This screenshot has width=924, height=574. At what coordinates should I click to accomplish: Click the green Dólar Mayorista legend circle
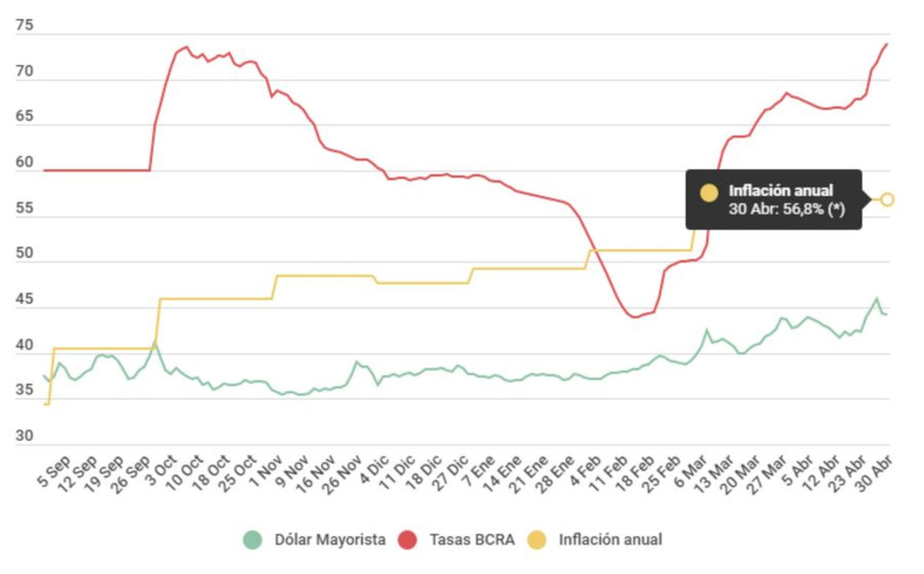(x=253, y=540)
